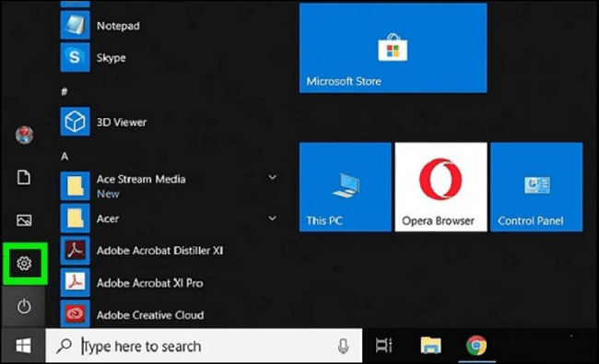Click the Adobe Creative Cloud label

click(150, 315)
